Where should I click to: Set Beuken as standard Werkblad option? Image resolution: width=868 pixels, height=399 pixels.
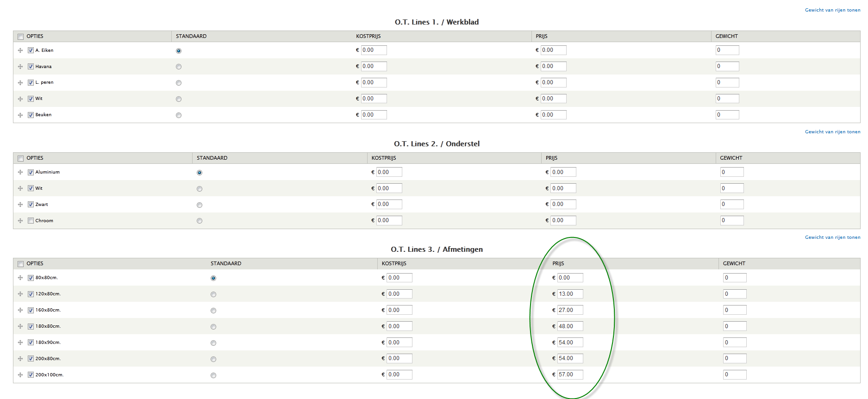(x=179, y=115)
